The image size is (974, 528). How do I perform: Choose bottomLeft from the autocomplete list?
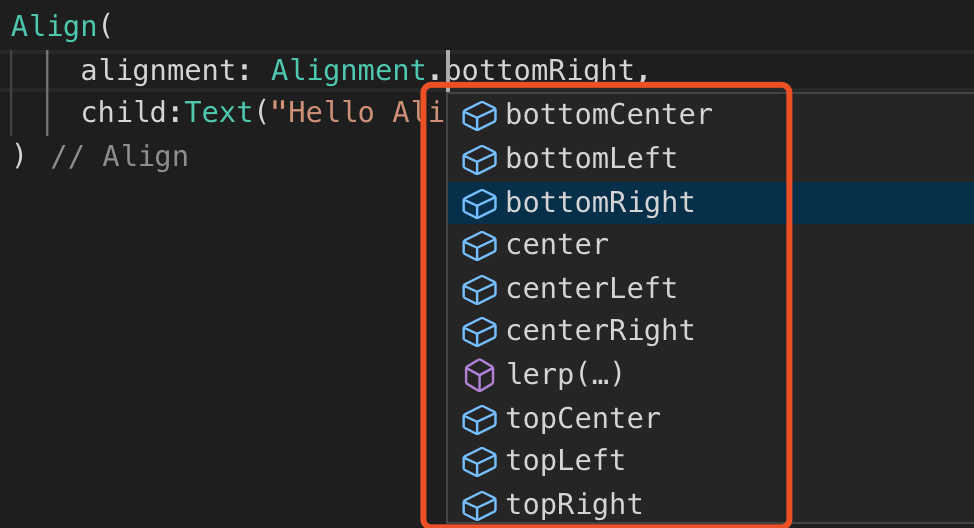tap(591, 159)
